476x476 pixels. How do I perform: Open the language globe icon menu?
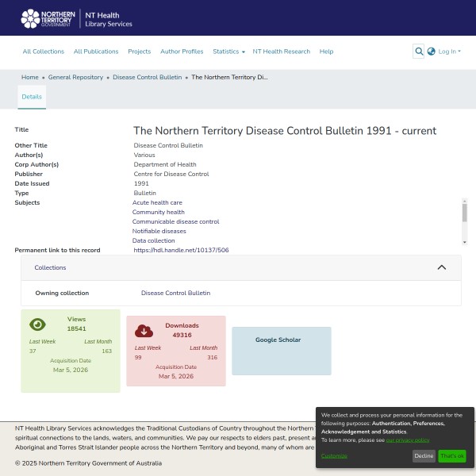coord(432,52)
